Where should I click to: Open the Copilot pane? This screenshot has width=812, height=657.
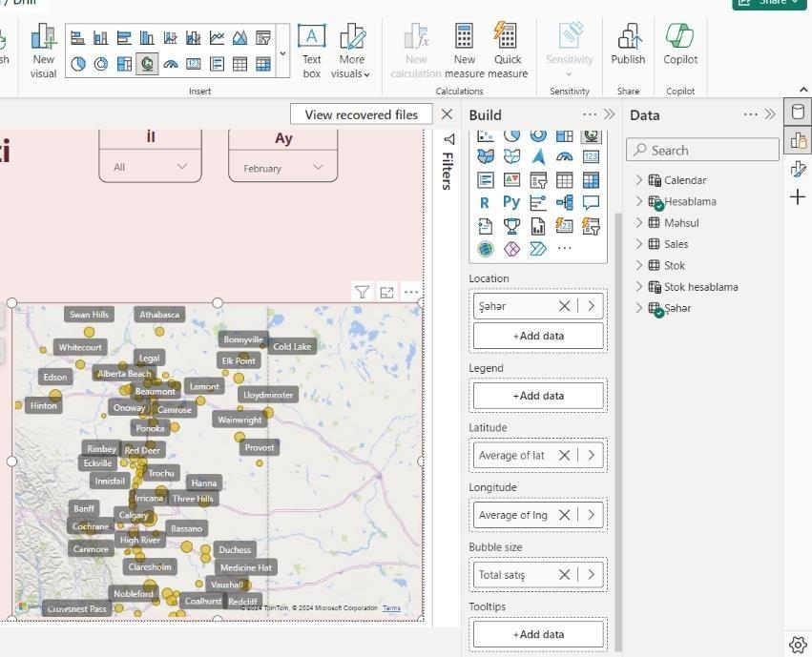(x=680, y=51)
